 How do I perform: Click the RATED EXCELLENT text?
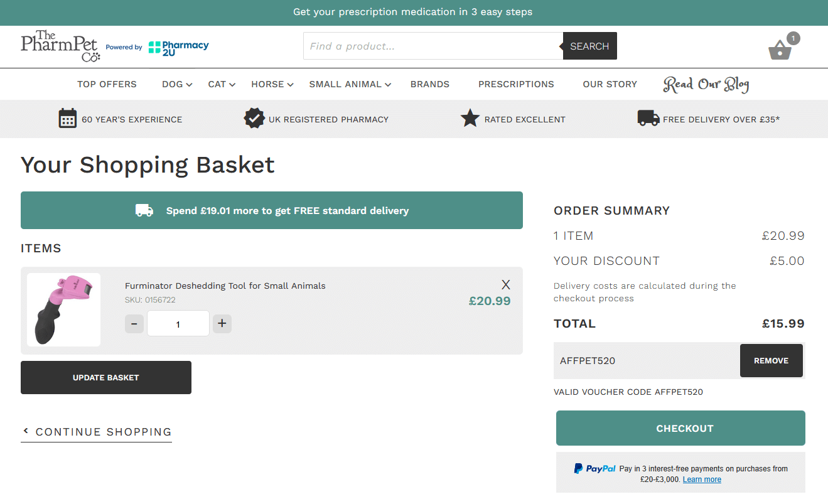(x=525, y=119)
